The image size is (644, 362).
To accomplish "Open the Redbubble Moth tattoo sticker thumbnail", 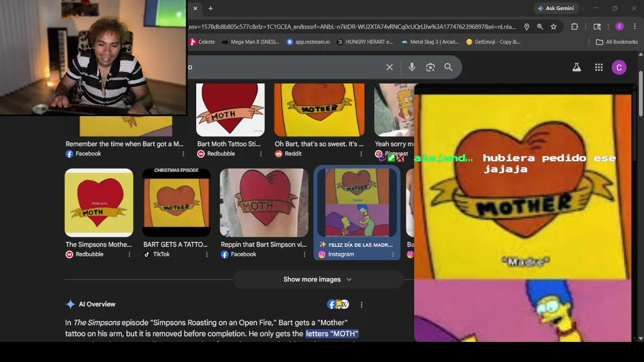I will tap(230, 110).
